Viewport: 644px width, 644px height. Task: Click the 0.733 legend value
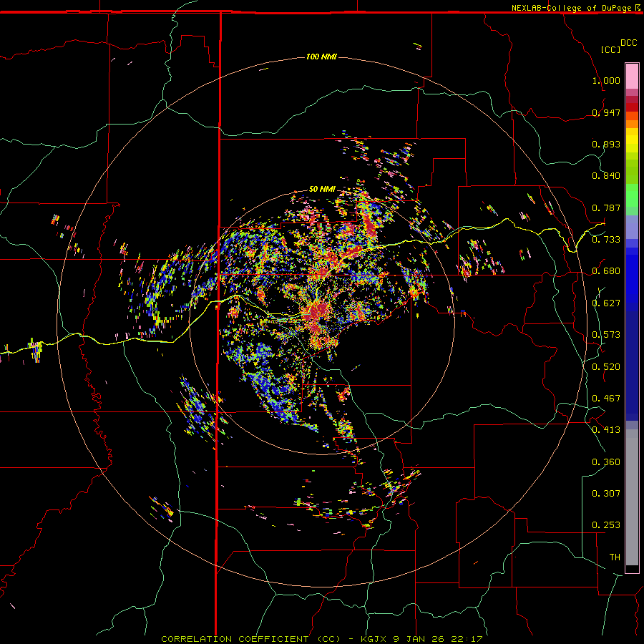606,240
